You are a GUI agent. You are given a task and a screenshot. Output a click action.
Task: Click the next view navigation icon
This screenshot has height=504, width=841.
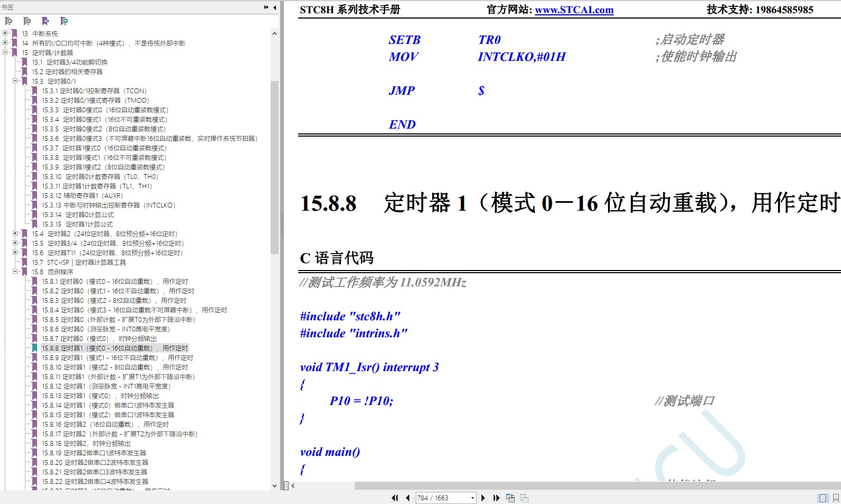point(524,498)
